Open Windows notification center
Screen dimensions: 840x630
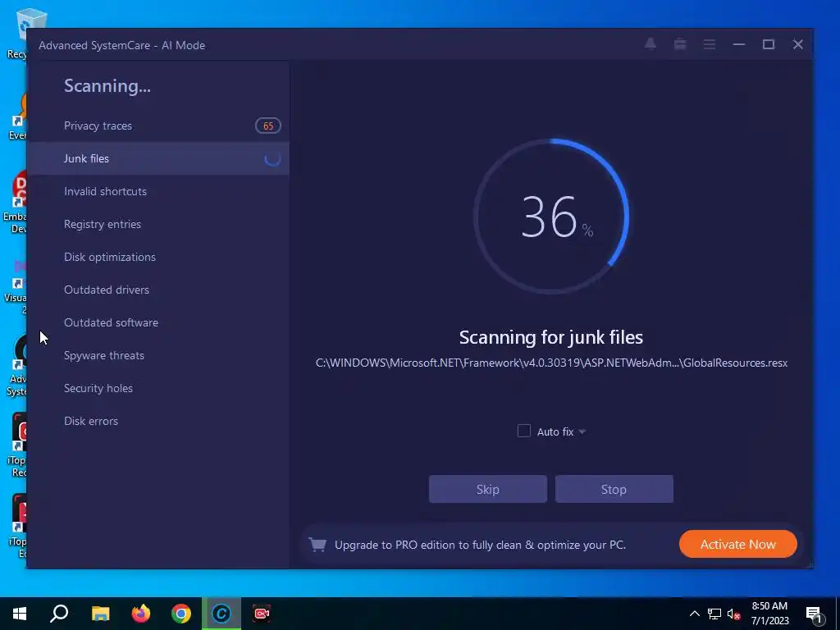(x=815, y=614)
